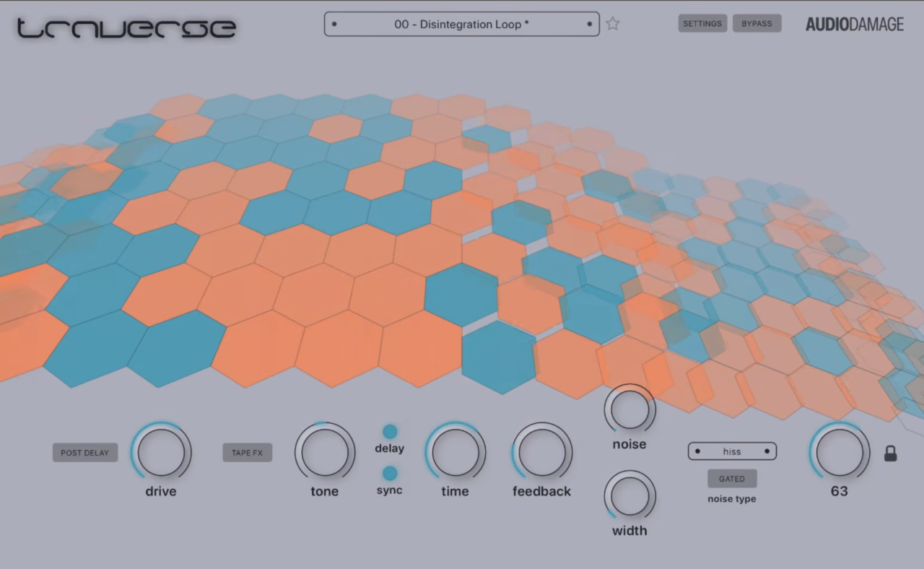Viewport: 924px width, 569px height.
Task: Click the TAPE FX button
Action: pyautogui.click(x=247, y=453)
